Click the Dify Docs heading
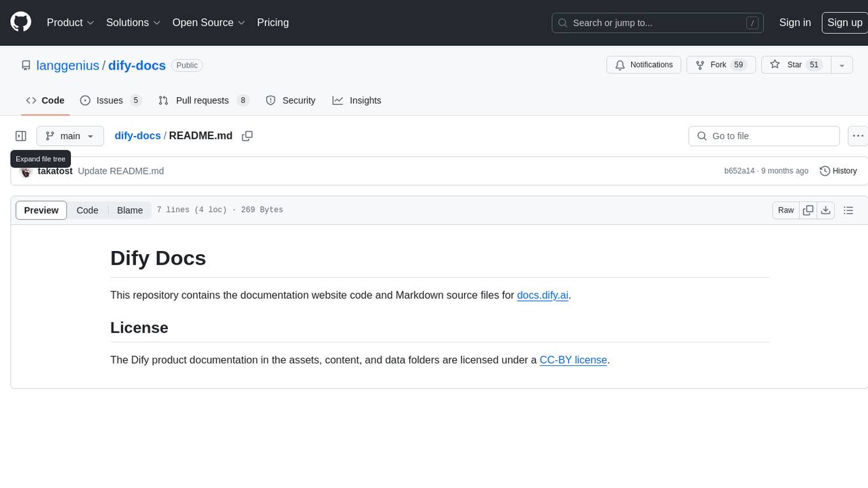 click(158, 258)
